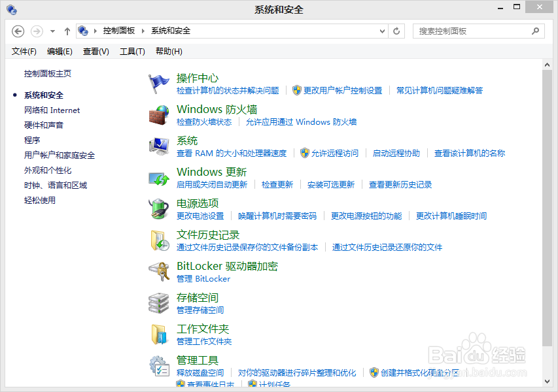Open the 文件历史记录 folder clock icon
Screen dimensions: 558x392
tap(160, 240)
